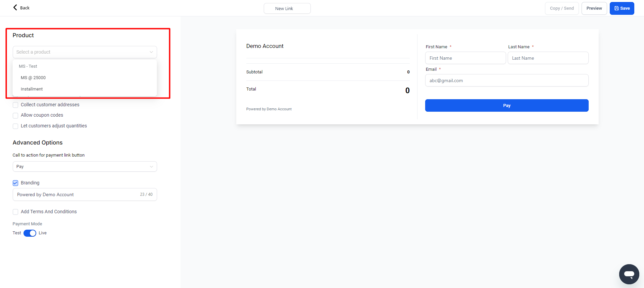Screen dimensions: 644x288
Task: Click the call-to-action dropdown arrow
Action: (x=151, y=167)
